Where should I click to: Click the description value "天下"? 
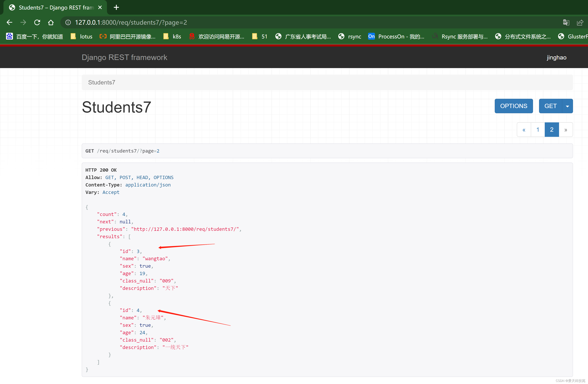(x=170, y=288)
